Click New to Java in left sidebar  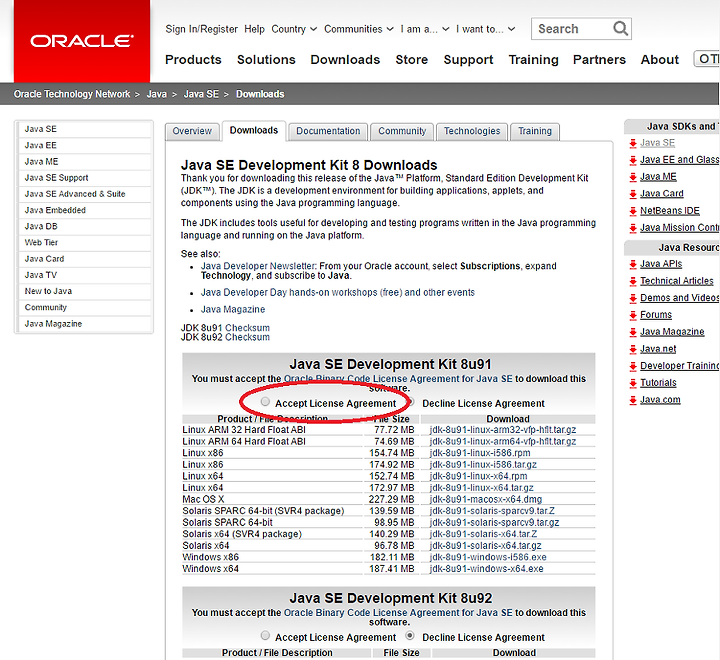tap(84, 291)
